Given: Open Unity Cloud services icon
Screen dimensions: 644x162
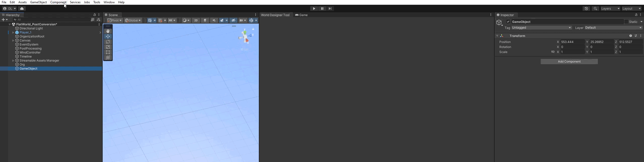Looking at the screenshot, I should click(22, 9).
